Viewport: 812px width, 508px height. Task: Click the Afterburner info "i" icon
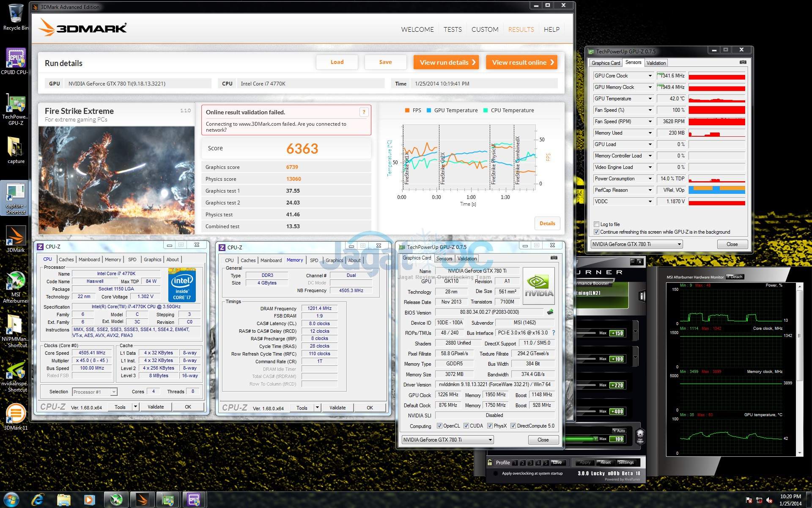642,296
